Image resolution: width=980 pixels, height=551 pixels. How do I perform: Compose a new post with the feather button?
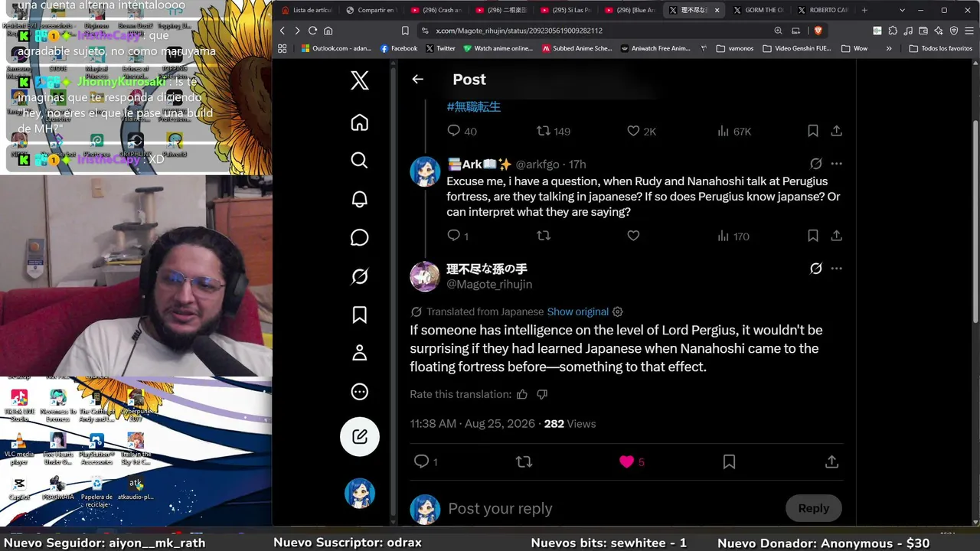tap(359, 436)
